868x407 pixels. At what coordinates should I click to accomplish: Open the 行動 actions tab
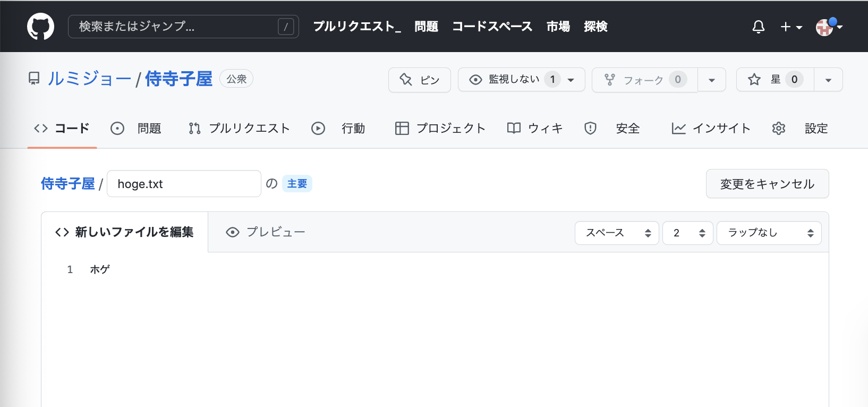338,128
